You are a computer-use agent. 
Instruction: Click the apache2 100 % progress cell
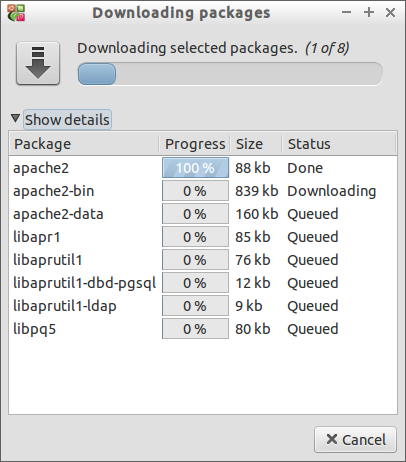pyautogui.click(x=195, y=168)
